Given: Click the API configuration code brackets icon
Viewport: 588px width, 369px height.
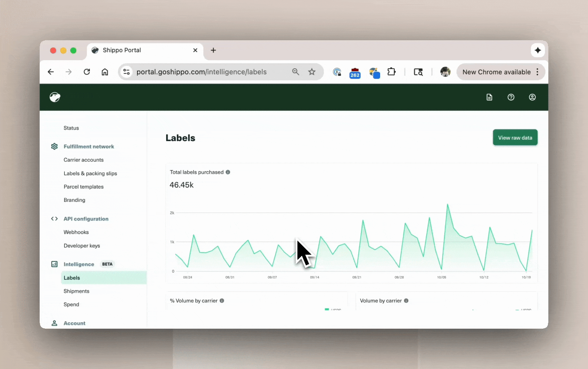Looking at the screenshot, I should pos(54,219).
